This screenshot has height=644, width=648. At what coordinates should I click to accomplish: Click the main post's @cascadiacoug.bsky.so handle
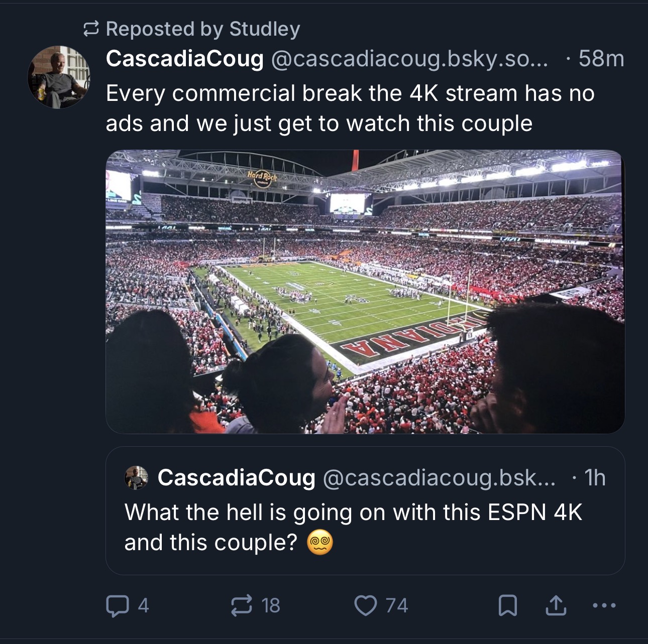[x=409, y=59]
